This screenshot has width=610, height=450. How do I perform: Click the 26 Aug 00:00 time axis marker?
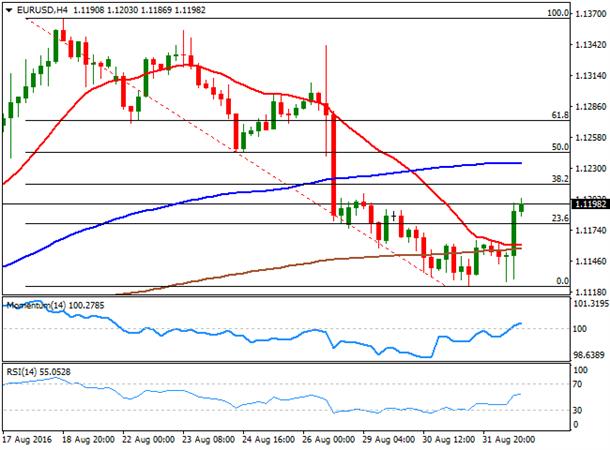tap(328, 440)
